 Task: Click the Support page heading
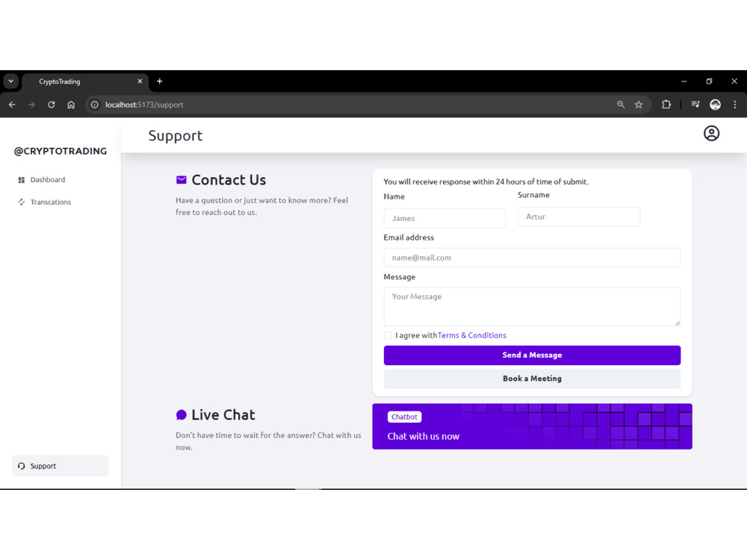coord(176,136)
